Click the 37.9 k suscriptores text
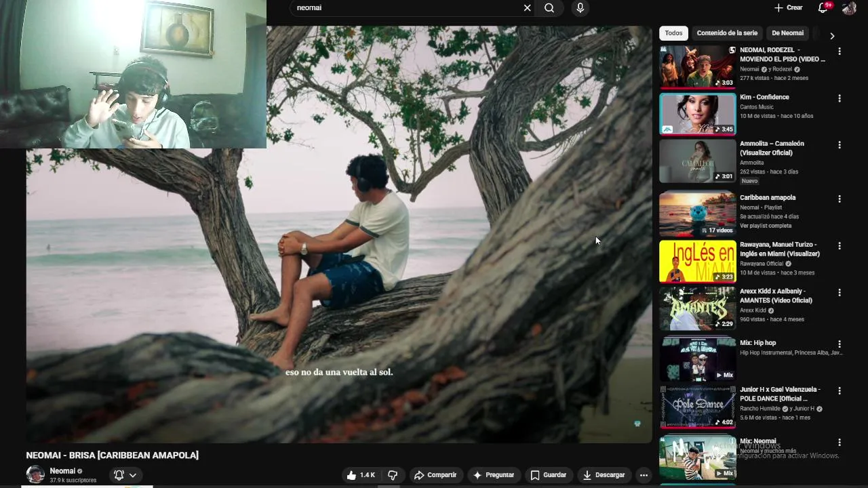 click(73, 480)
